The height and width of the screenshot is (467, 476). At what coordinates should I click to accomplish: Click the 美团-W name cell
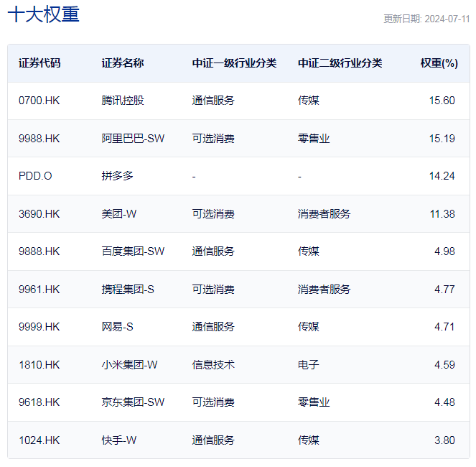click(x=119, y=214)
